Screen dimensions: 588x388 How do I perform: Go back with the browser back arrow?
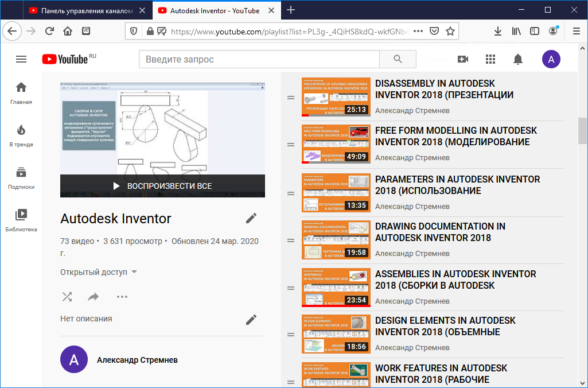[x=12, y=31]
